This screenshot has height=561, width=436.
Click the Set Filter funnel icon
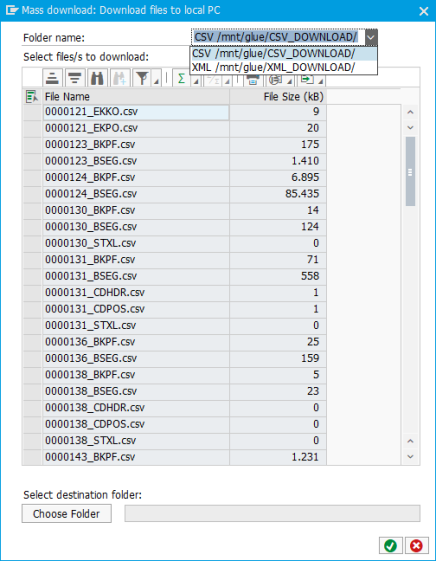click(142, 77)
